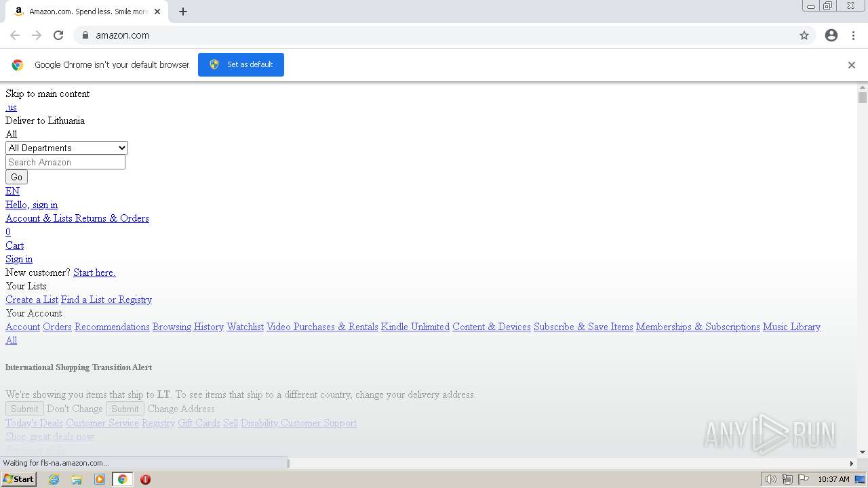Open Browsing History link
Viewport: 868px width, 488px height.
tap(188, 327)
